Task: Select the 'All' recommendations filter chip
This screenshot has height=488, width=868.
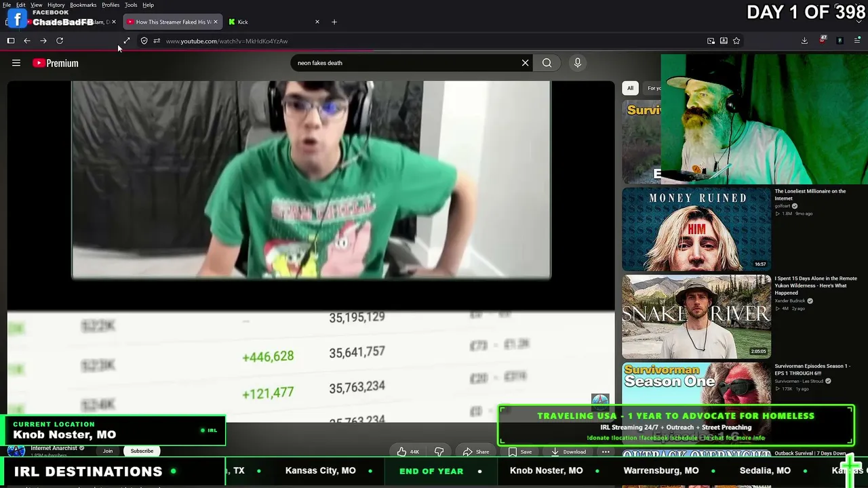Action: pos(630,88)
